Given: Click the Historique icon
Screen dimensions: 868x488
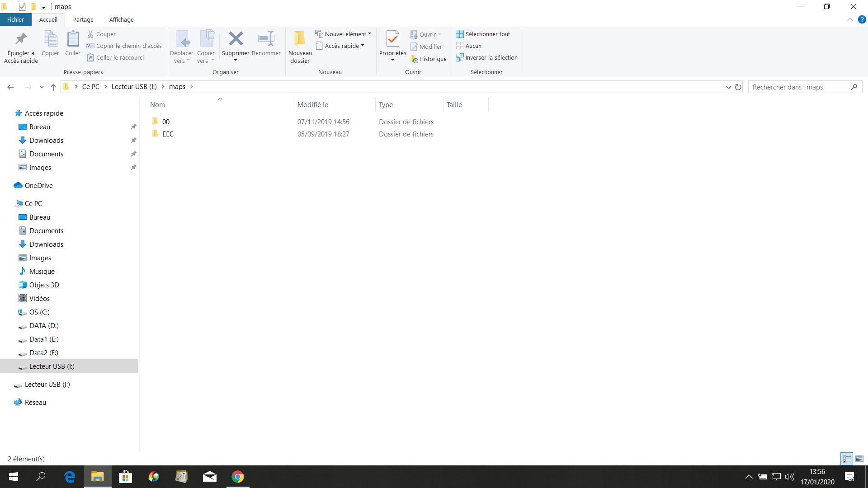Looking at the screenshot, I should (x=429, y=59).
